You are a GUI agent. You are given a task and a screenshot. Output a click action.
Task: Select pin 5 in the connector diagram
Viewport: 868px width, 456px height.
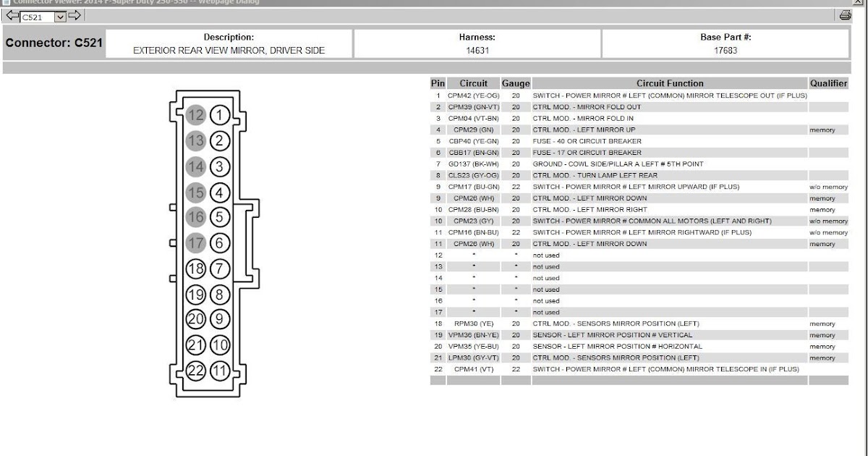(219, 217)
